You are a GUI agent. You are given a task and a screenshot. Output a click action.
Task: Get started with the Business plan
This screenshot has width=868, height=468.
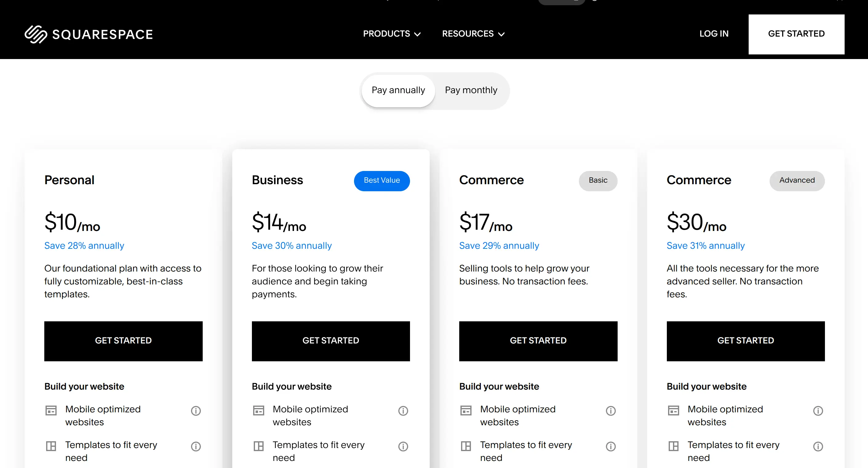click(x=331, y=341)
